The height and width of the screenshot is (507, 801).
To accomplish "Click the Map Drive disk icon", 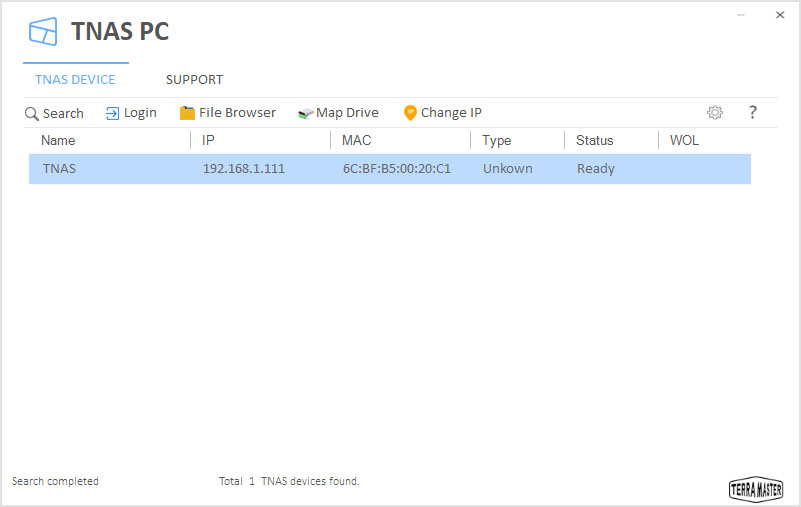I will coord(305,113).
